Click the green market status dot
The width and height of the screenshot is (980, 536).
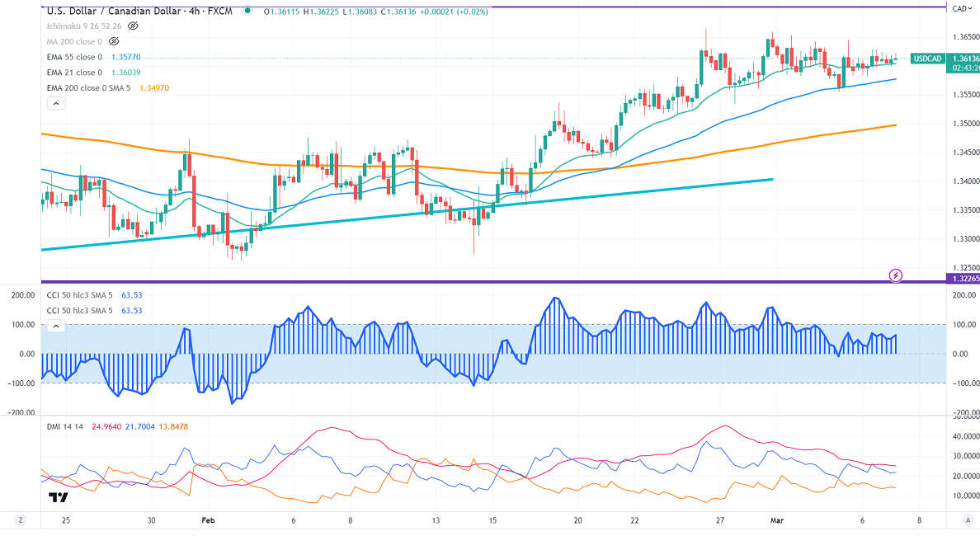click(x=248, y=12)
